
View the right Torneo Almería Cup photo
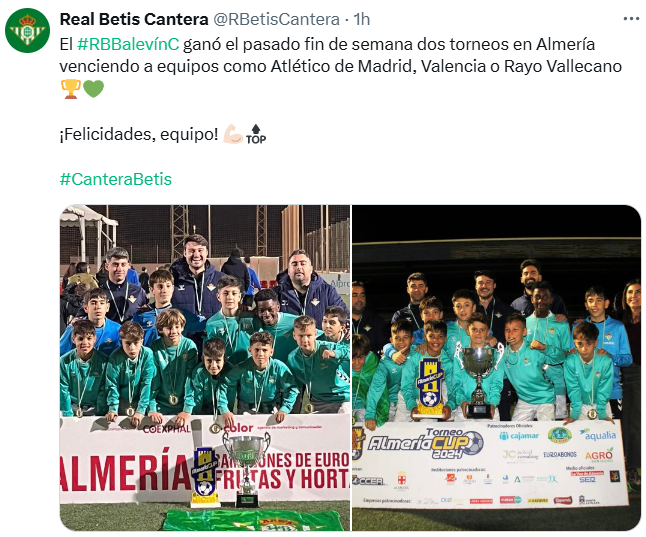point(496,368)
